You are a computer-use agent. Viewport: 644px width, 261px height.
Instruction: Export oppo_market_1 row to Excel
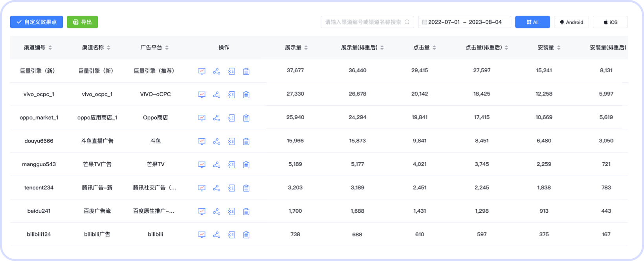231,118
